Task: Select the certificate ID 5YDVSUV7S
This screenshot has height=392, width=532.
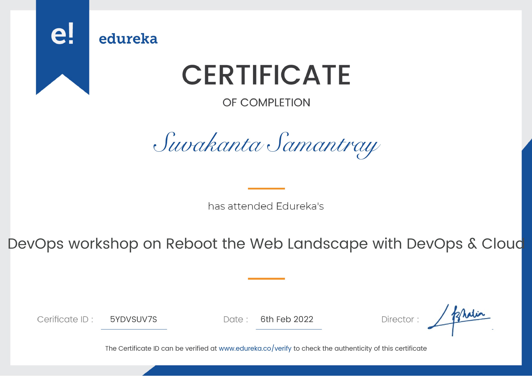Action: [x=133, y=319]
